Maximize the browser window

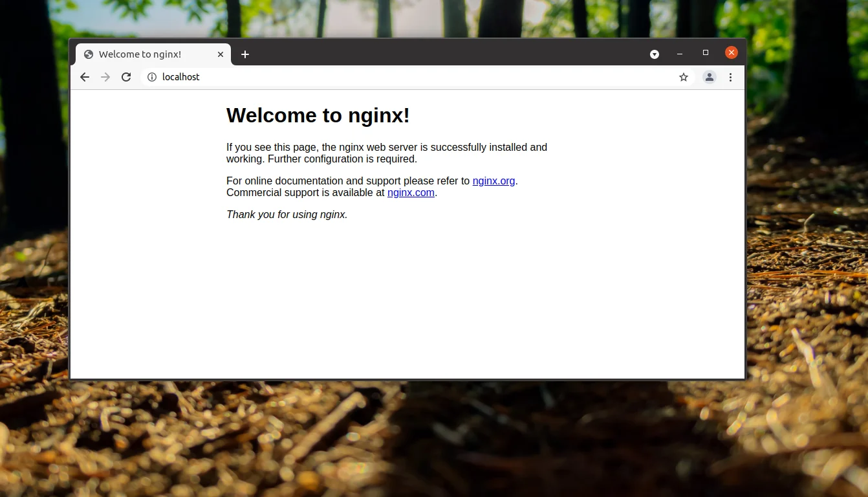(705, 52)
